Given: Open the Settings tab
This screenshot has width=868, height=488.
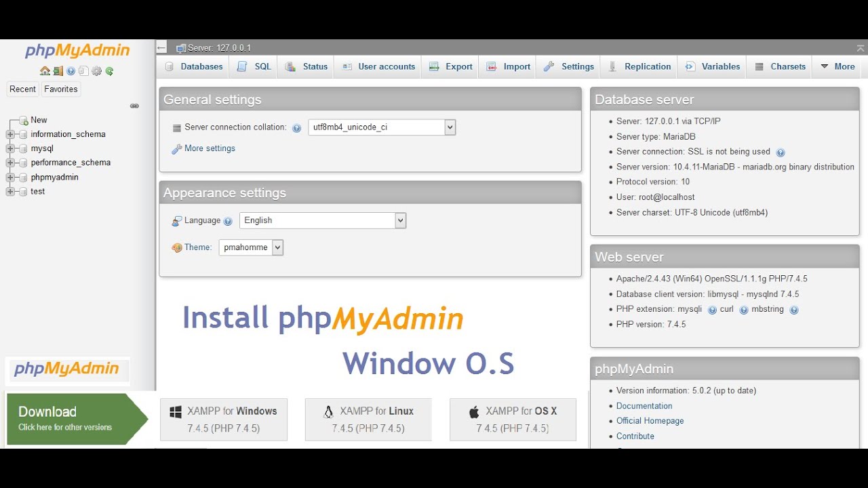Looking at the screenshot, I should tap(569, 66).
